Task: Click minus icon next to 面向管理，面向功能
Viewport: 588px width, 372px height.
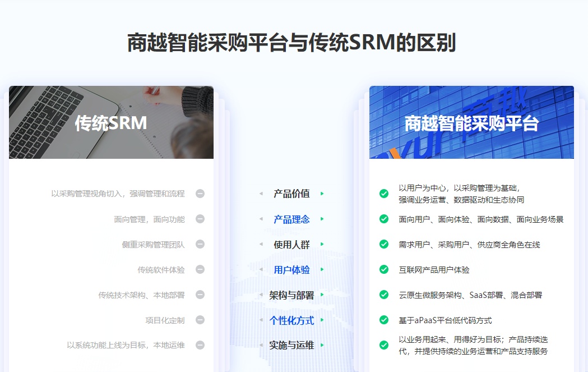Action: pyautogui.click(x=200, y=219)
